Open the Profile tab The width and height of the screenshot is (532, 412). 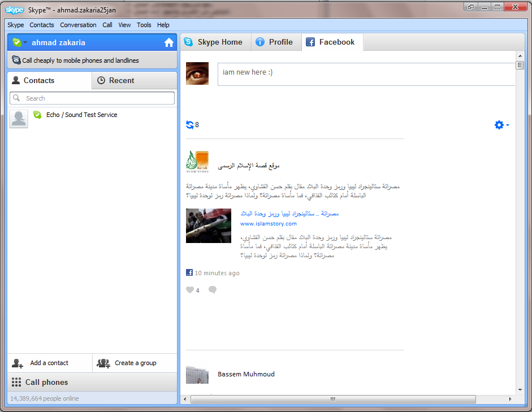click(x=276, y=42)
